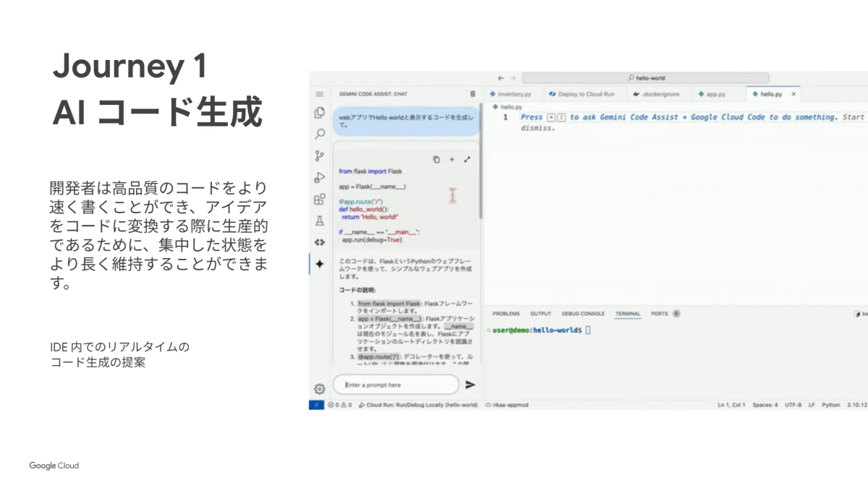The height and width of the screenshot is (488, 868).
Task: Open the Cloud Code view
Action: click(319, 242)
